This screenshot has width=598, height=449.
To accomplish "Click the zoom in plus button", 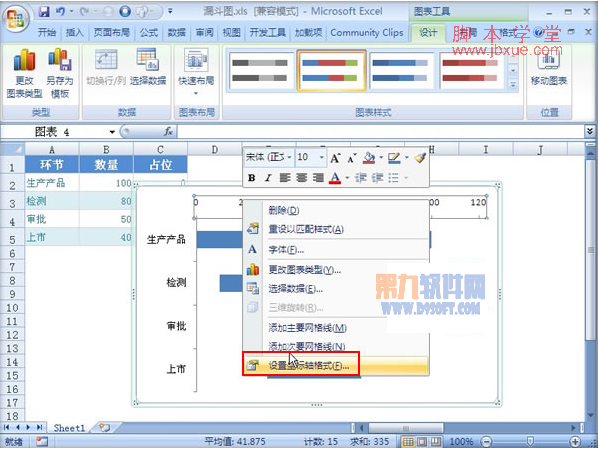I will (x=575, y=442).
